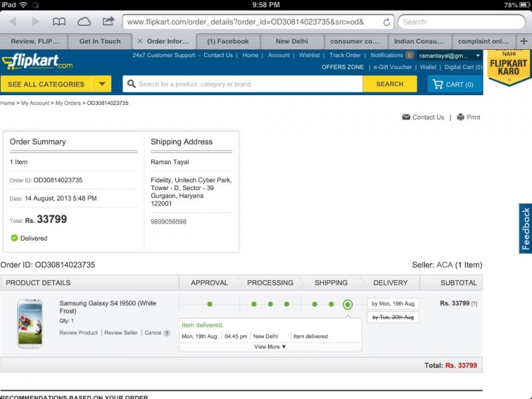Screen dimensions: 532x399
Task: Click e-Gift Voucher link
Action: (x=392, y=67)
